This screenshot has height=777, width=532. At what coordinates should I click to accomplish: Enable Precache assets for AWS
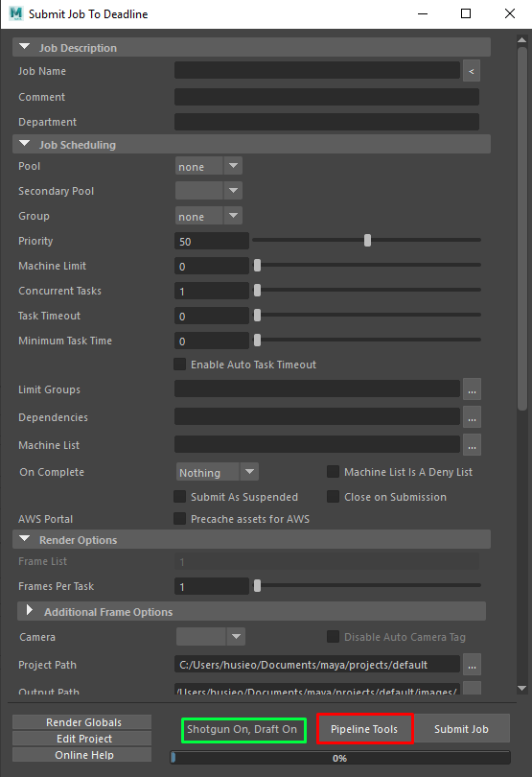coord(180,519)
